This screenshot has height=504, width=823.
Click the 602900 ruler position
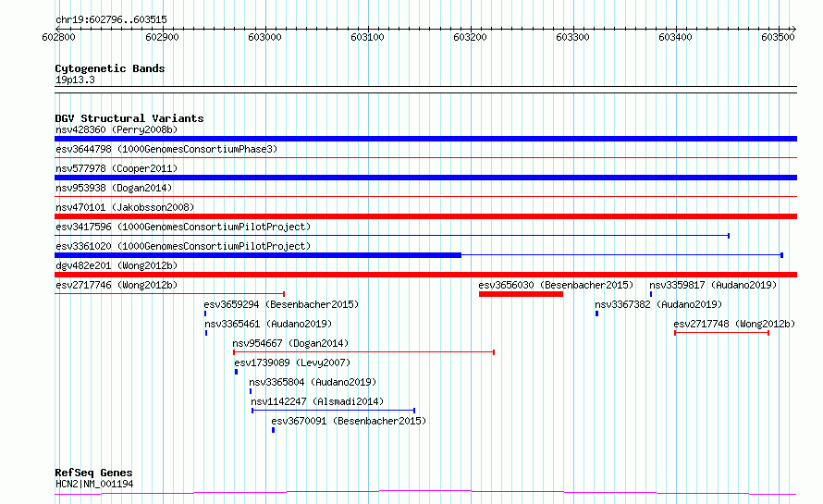pyautogui.click(x=162, y=37)
